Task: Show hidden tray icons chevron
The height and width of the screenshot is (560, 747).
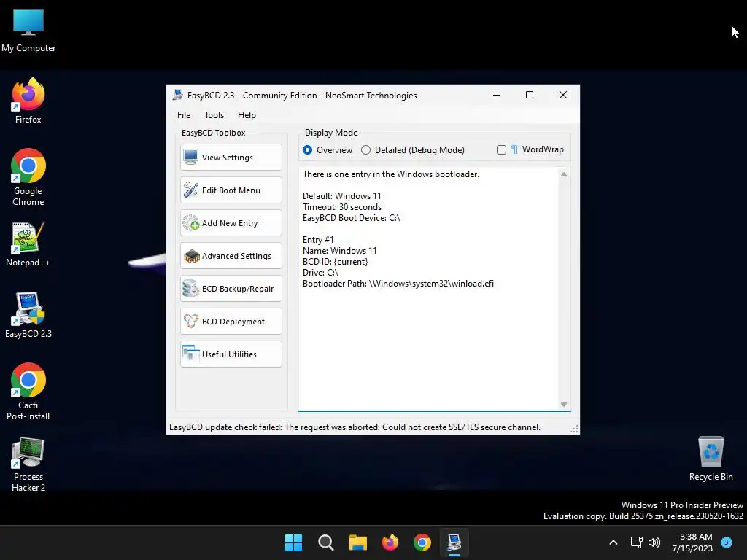Action: (614, 542)
